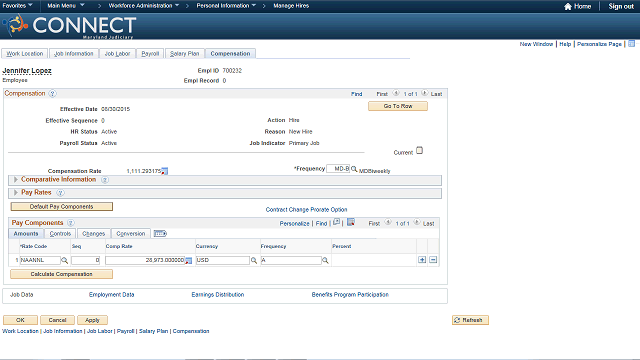Select Conversion tab in Pay Components
This screenshot has width=640, height=360.
click(x=131, y=233)
